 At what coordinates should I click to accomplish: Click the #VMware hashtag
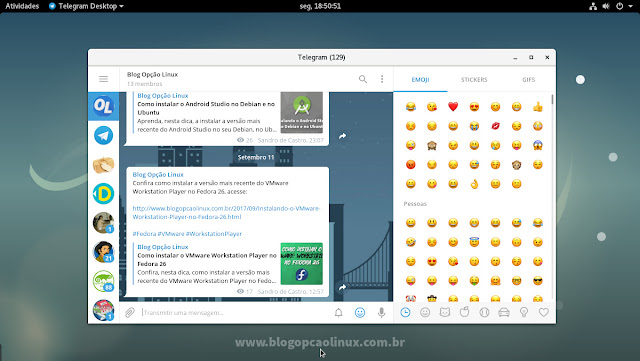pos(171,234)
